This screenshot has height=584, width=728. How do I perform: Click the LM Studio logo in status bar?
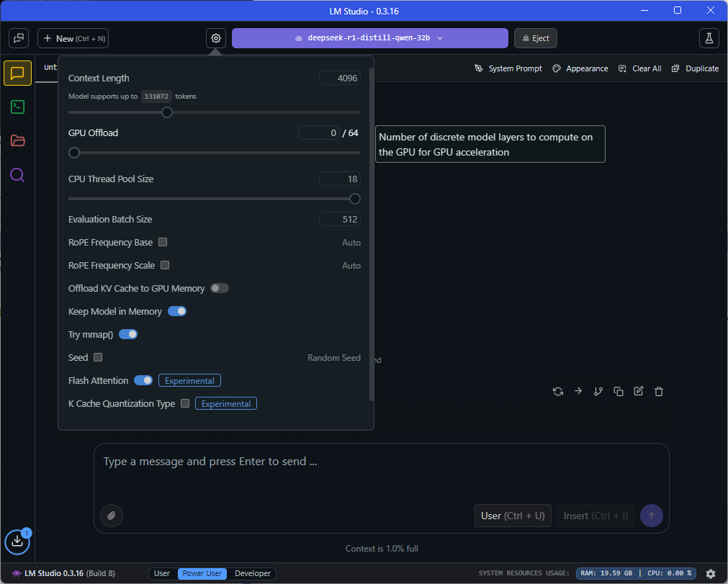pyautogui.click(x=17, y=573)
